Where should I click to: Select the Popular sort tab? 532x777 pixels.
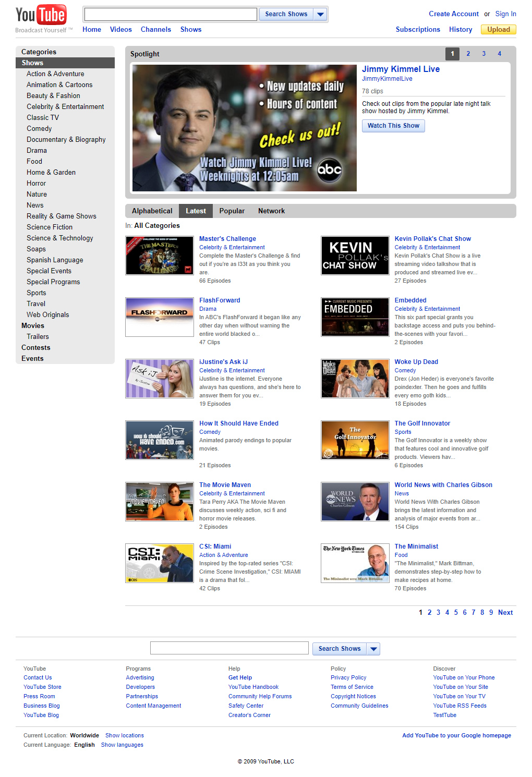(x=232, y=211)
